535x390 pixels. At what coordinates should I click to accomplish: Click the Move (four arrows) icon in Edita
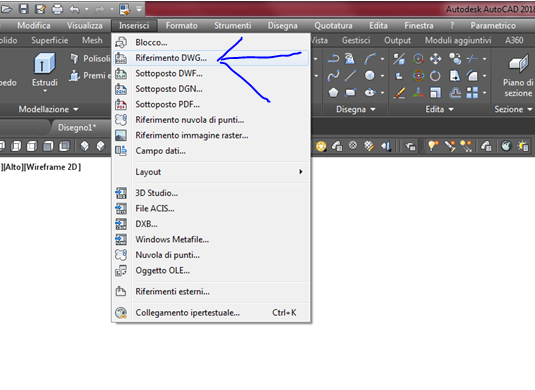click(x=435, y=59)
